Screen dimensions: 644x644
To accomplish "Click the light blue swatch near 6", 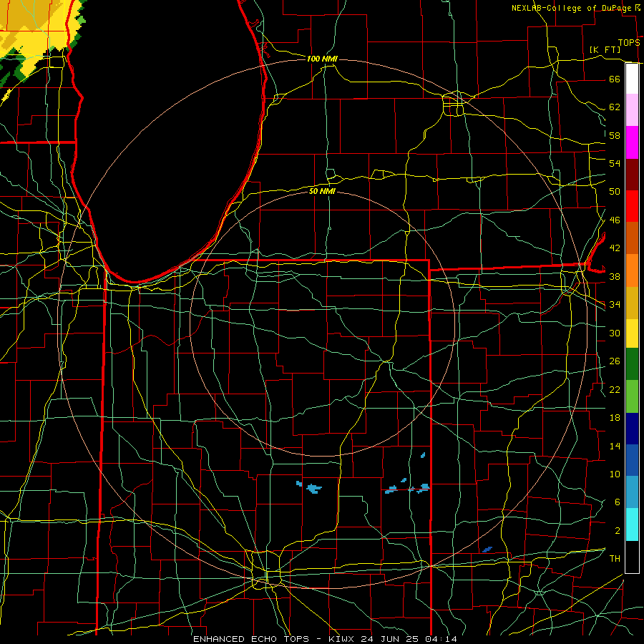I will coord(632,492).
